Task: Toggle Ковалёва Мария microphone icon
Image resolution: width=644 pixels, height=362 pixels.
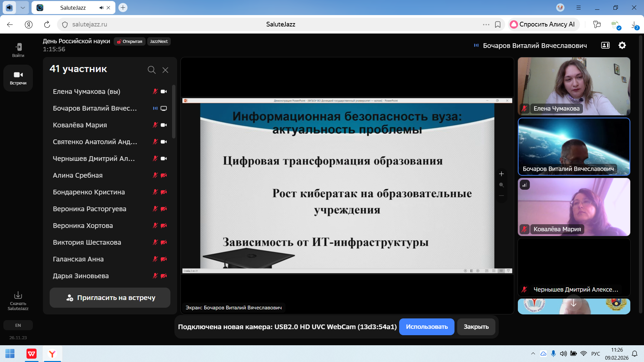Action: [x=155, y=125]
